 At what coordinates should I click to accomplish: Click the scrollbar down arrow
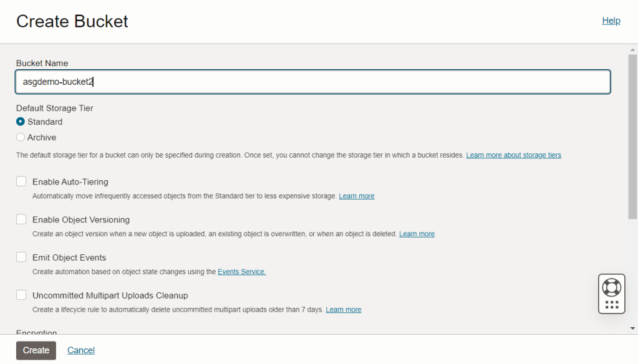pos(633,328)
